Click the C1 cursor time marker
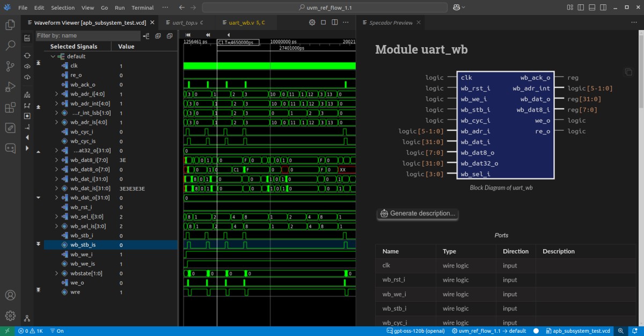Screen dimensions: 644x336 coord(238,42)
